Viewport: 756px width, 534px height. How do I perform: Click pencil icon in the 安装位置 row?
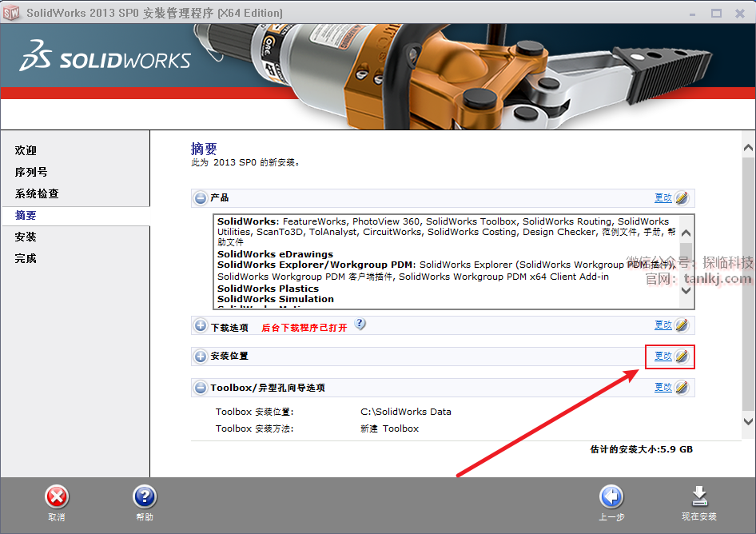click(x=682, y=356)
